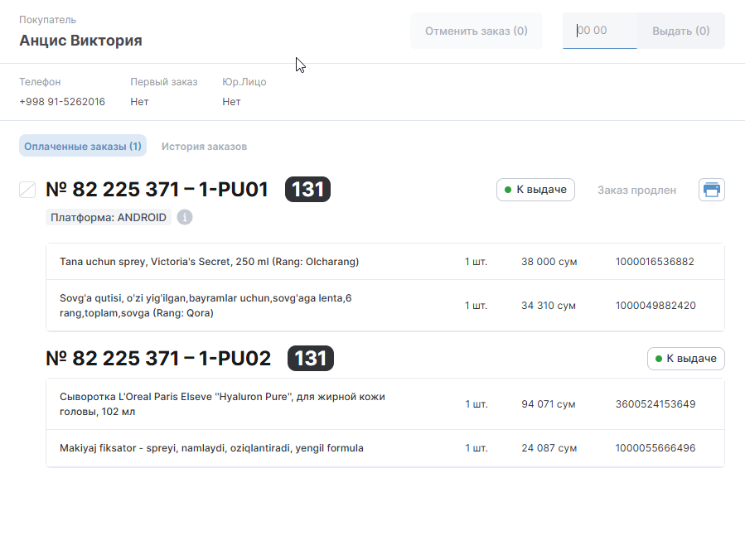The width and height of the screenshot is (745, 560).
Task: Click customer phone number +998 91-5262016
Action: click(62, 102)
